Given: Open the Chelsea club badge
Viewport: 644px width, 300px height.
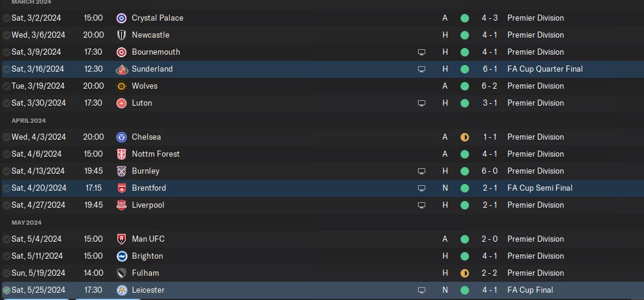Looking at the screenshot, I should (x=121, y=137).
